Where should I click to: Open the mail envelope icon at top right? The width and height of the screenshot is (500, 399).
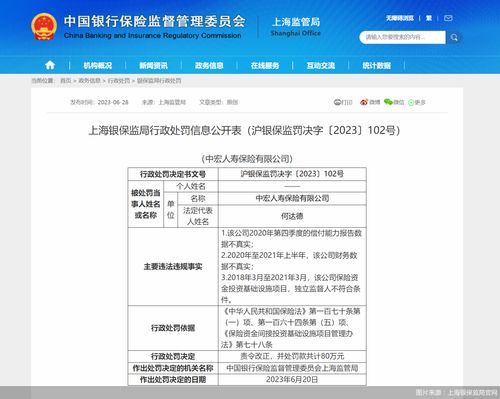(448, 18)
